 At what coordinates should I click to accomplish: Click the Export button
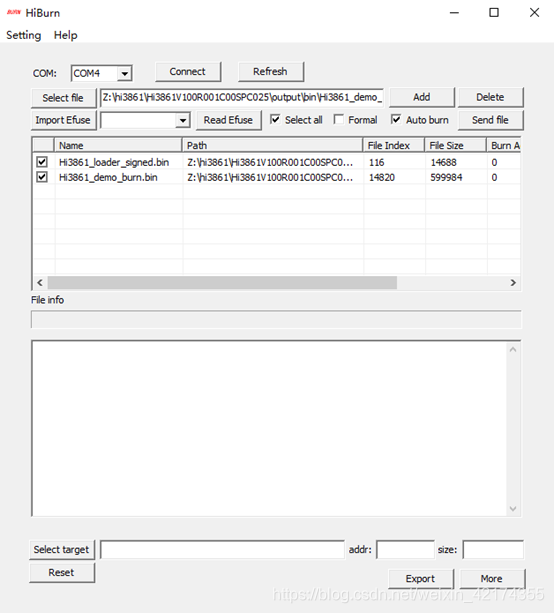(421, 579)
